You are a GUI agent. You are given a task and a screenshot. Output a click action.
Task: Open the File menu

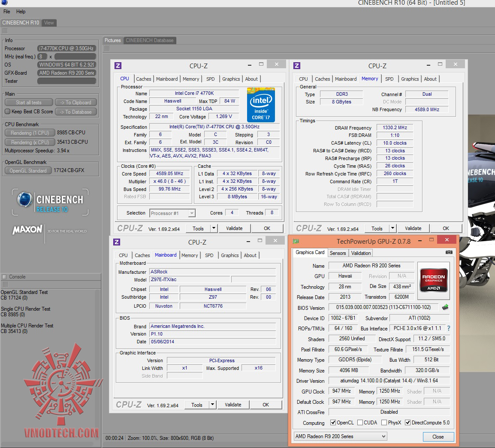(x=6, y=12)
